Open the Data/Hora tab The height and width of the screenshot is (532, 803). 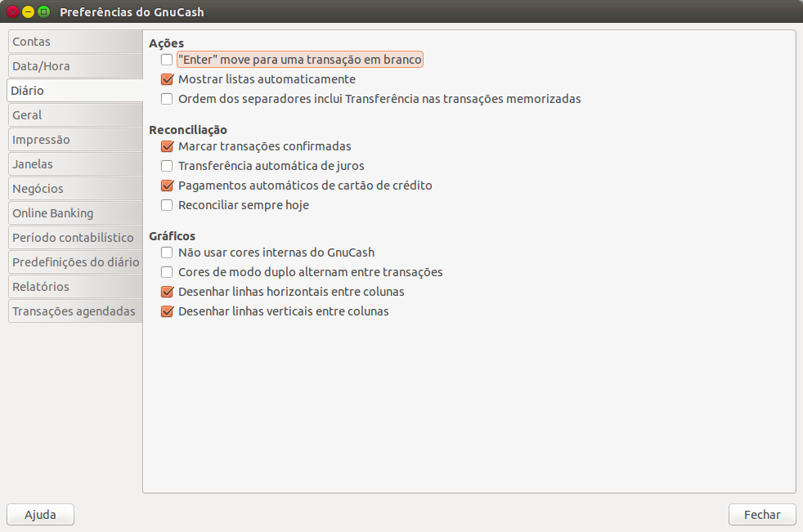tap(74, 66)
